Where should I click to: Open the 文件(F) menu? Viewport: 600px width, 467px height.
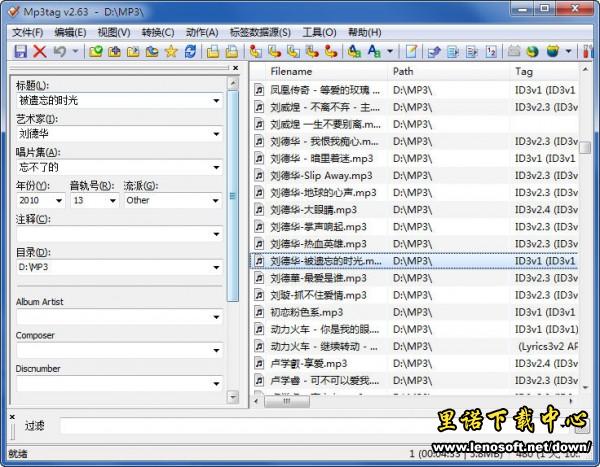click(x=28, y=33)
